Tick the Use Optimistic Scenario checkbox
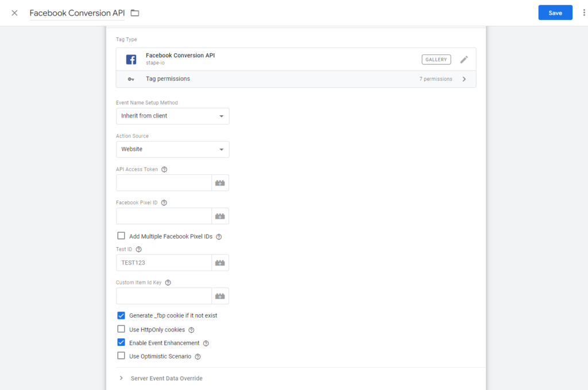 coord(121,356)
